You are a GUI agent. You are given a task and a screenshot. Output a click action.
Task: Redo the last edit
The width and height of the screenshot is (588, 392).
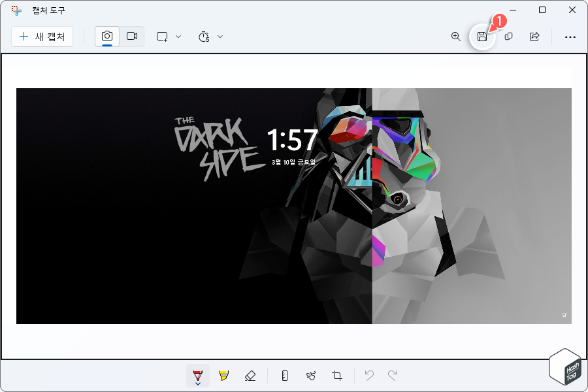[392, 375]
